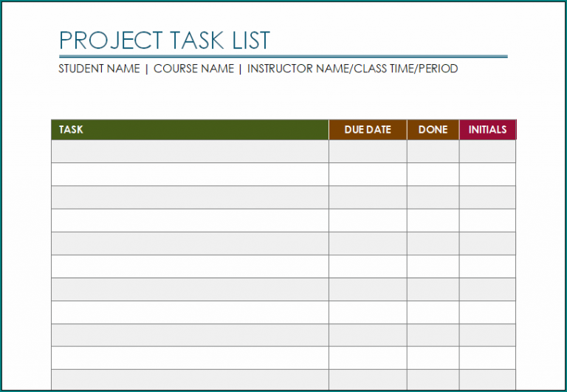The height and width of the screenshot is (392, 567).
Task: Click the second row's Task cell
Action: coord(190,174)
